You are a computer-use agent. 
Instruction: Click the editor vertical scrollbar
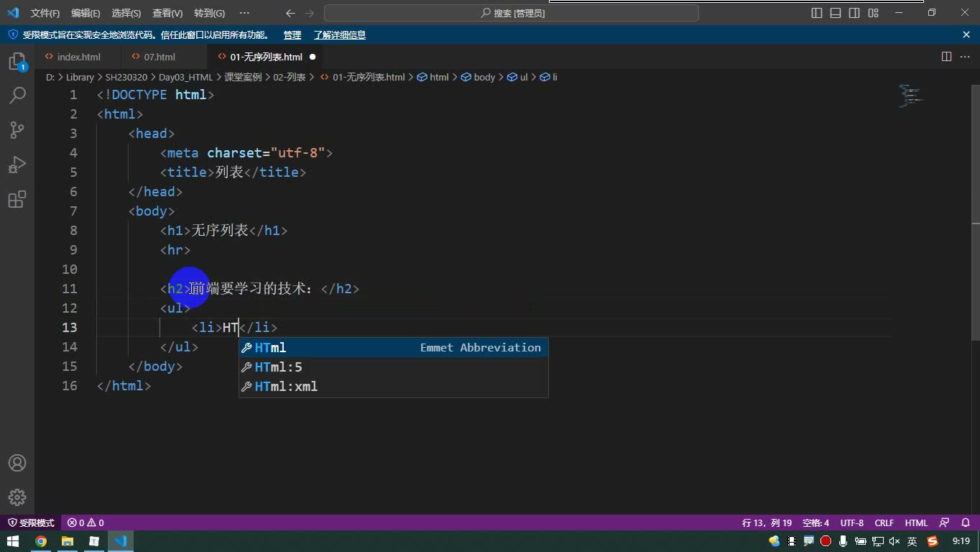click(975, 212)
